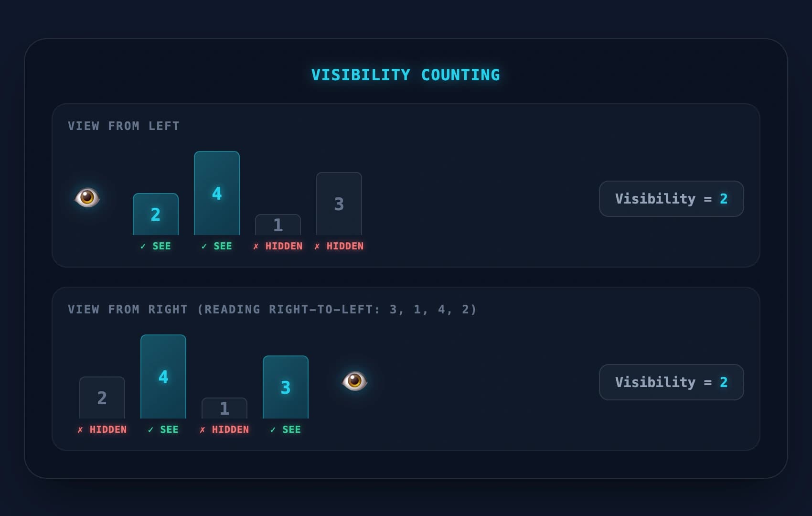
Task: Click the eye icon in View From Left panel
Action: [x=87, y=198]
